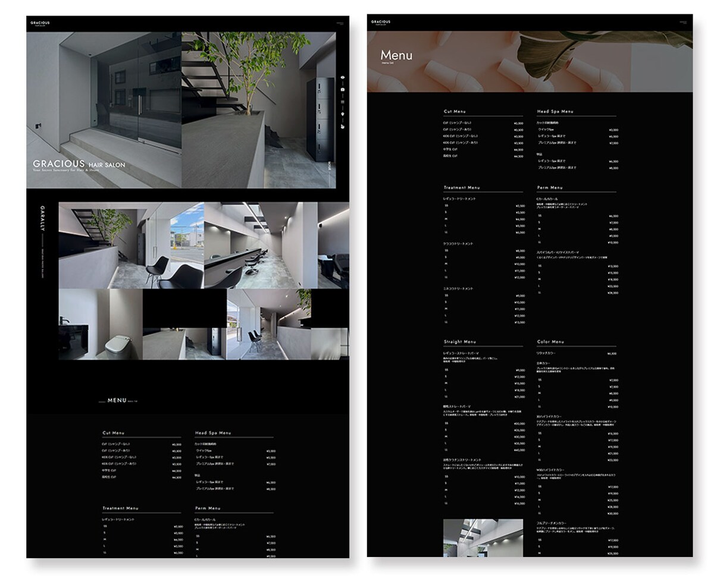Click GRACIOUS logo on the home page header
The width and height of the screenshot is (714, 588).
[x=40, y=23]
